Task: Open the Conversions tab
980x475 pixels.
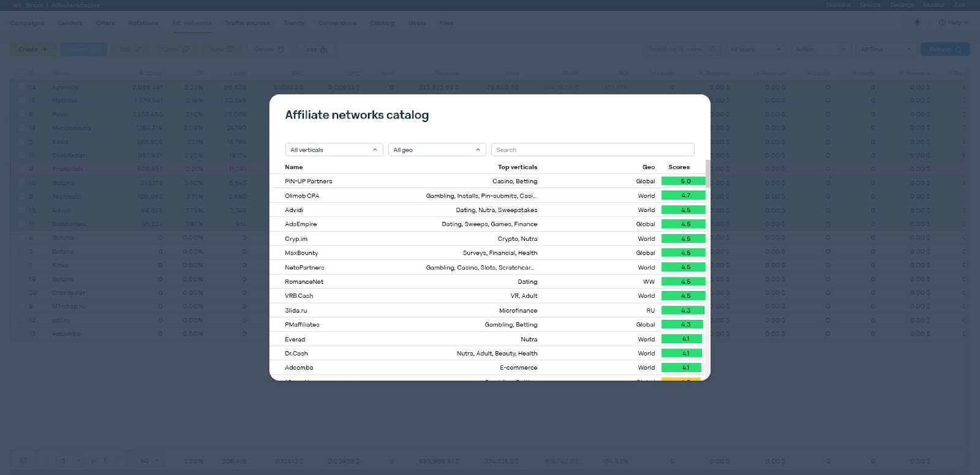Action: pyautogui.click(x=337, y=23)
